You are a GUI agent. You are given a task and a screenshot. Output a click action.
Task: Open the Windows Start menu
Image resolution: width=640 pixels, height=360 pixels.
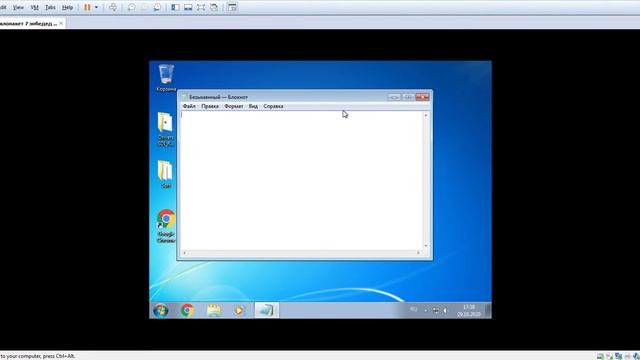pyautogui.click(x=161, y=311)
